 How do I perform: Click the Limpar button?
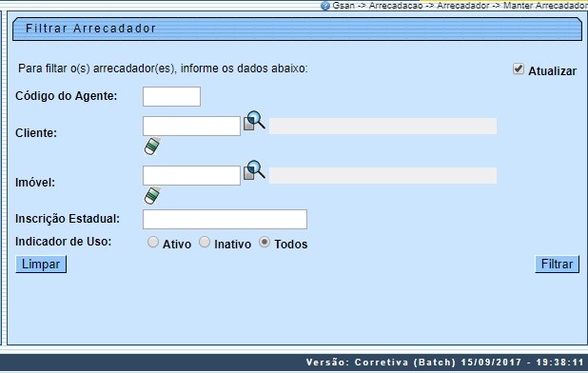pyautogui.click(x=41, y=265)
